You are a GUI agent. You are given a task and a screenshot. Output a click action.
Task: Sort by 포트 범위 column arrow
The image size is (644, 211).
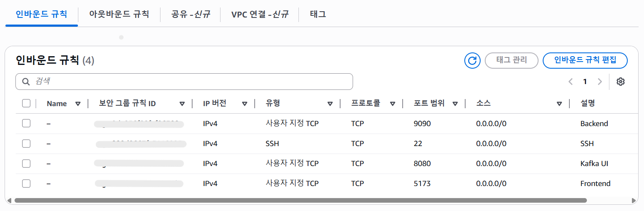tap(455, 104)
